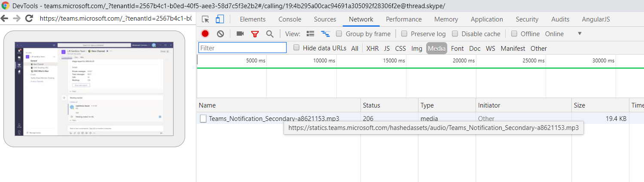The height and width of the screenshot is (182, 644).
Task: Click the Teams screencast preview thumbnail
Action: tap(94, 89)
